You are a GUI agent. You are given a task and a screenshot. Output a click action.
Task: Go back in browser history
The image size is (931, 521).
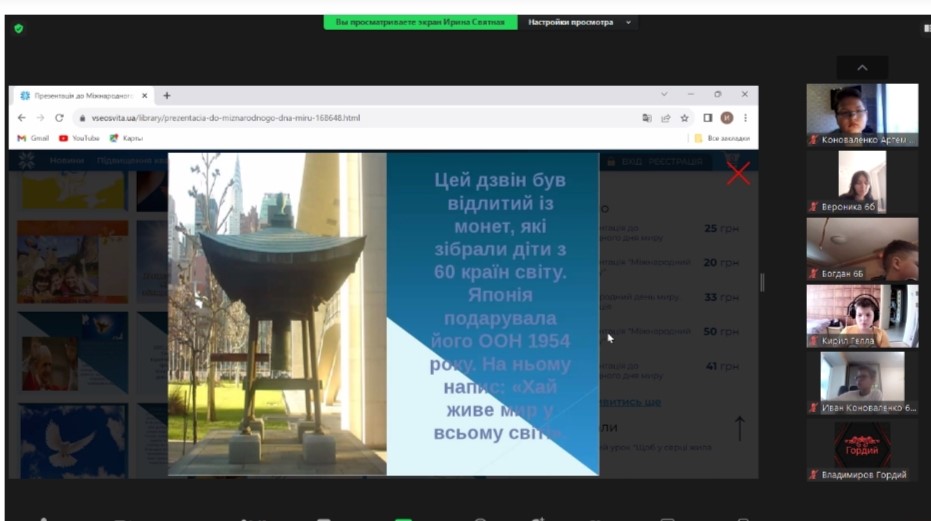coord(21,118)
